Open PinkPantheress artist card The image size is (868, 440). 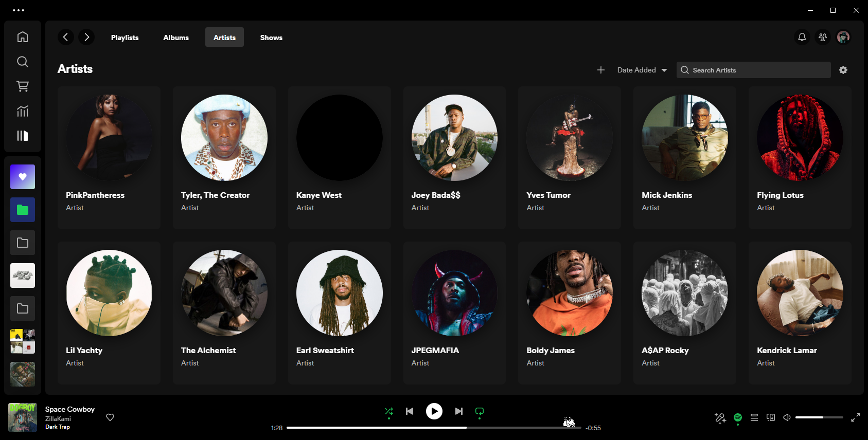pos(109,158)
